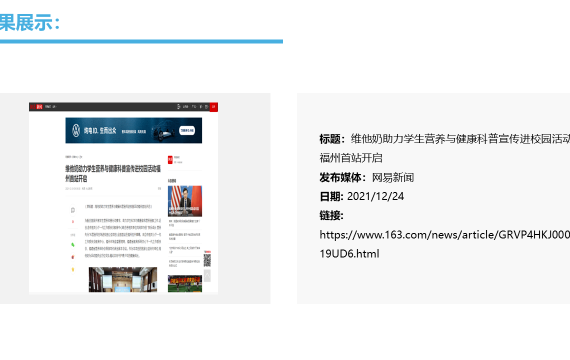Open the 163.com article URL link
This screenshot has width=570, height=360.
coord(445,244)
